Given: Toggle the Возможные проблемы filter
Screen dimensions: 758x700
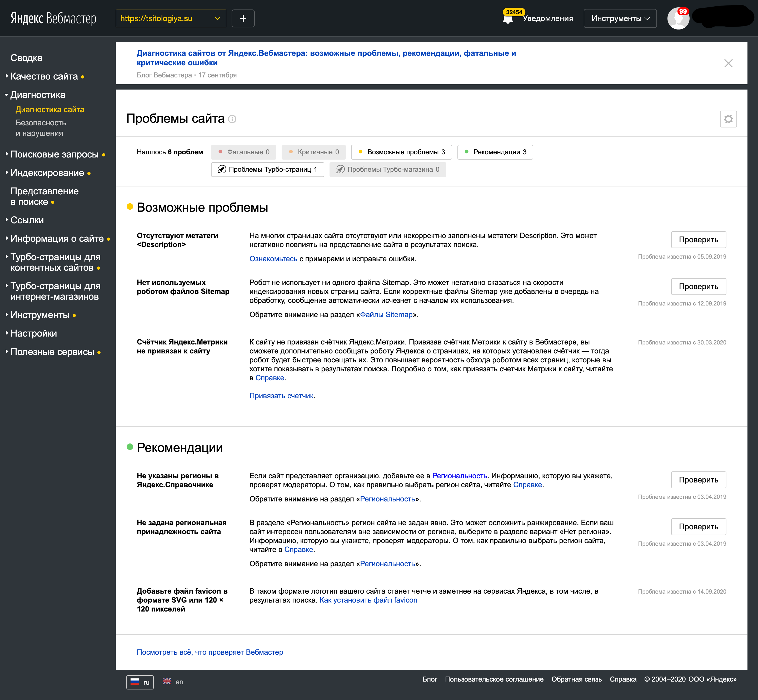Looking at the screenshot, I should [x=401, y=152].
